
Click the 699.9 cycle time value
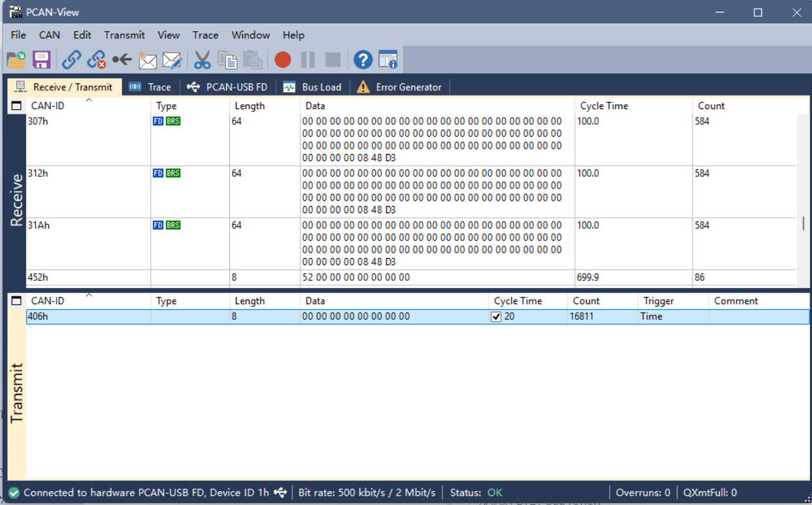(x=588, y=278)
